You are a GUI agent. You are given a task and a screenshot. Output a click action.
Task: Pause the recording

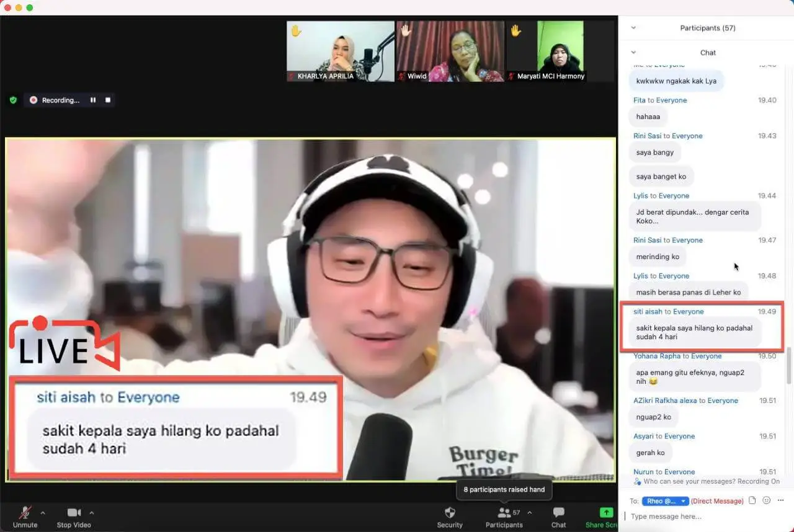tap(93, 100)
